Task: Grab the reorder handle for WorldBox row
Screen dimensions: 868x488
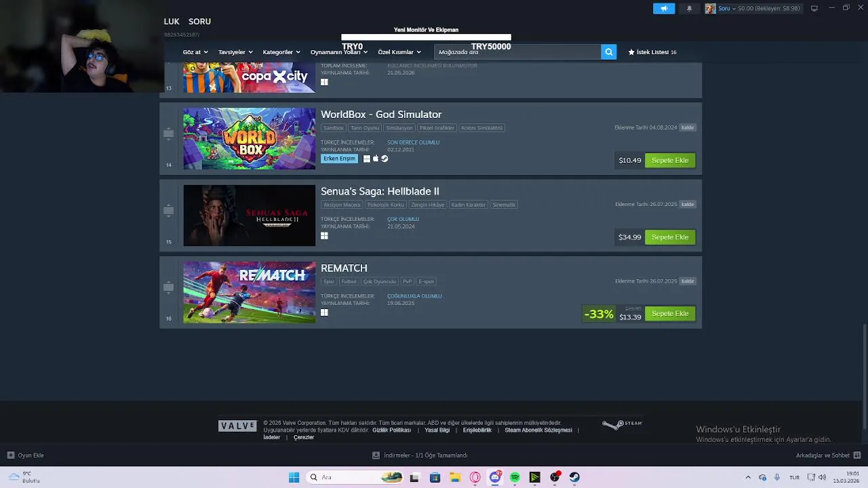Action: pos(169,134)
